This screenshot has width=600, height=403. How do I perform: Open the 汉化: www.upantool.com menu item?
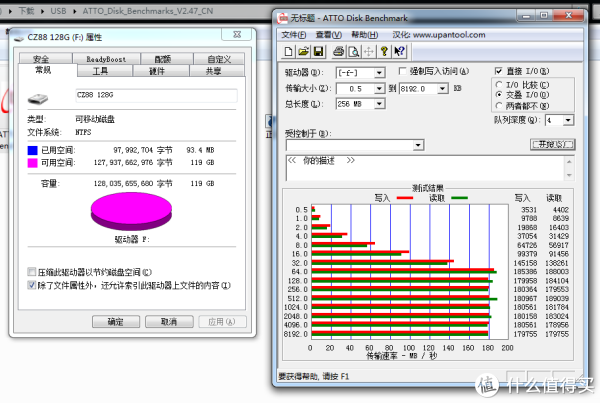(439, 35)
